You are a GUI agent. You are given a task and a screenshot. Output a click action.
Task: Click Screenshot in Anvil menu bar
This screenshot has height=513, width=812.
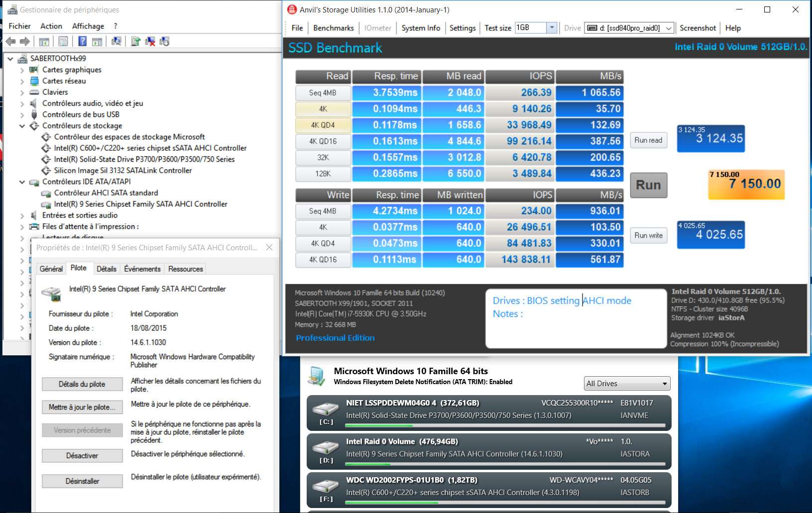(x=697, y=28)
